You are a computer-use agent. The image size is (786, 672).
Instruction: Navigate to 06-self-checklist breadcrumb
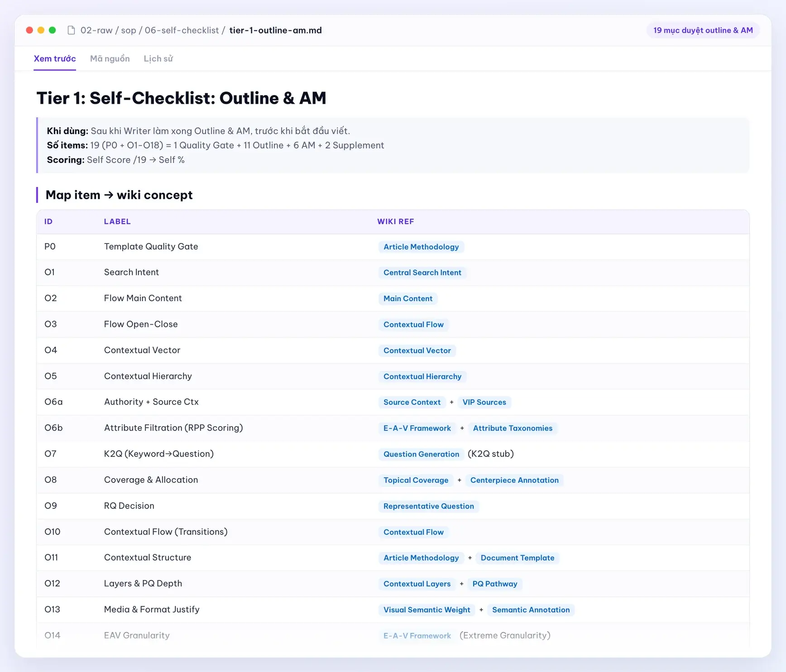pos(182,30)
